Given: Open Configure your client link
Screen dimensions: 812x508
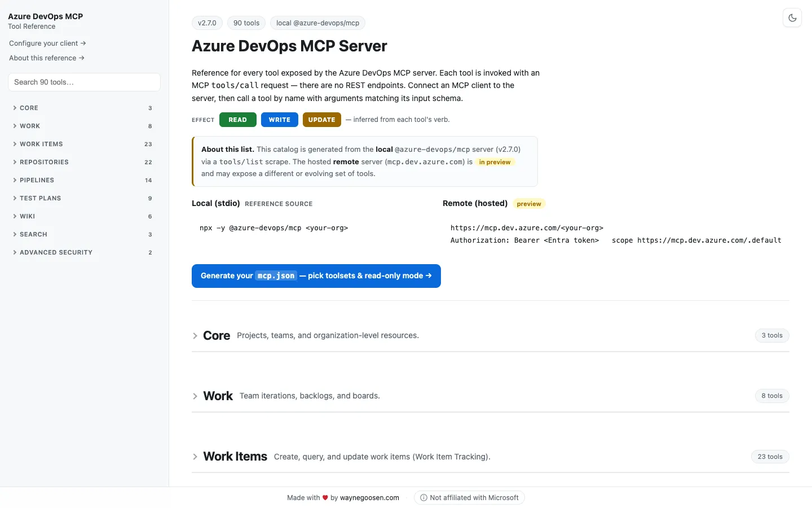Looking at the screenshot, I should [47, 43].
